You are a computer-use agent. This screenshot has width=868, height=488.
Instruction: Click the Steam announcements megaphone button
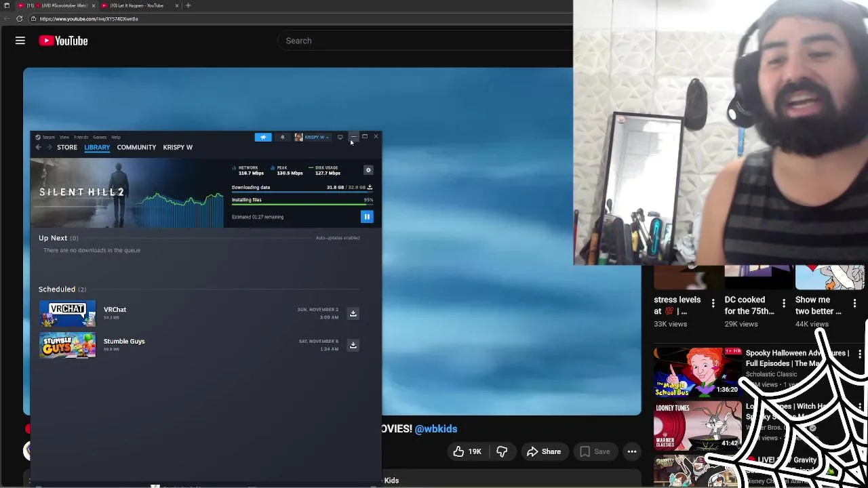pos(263,137)
